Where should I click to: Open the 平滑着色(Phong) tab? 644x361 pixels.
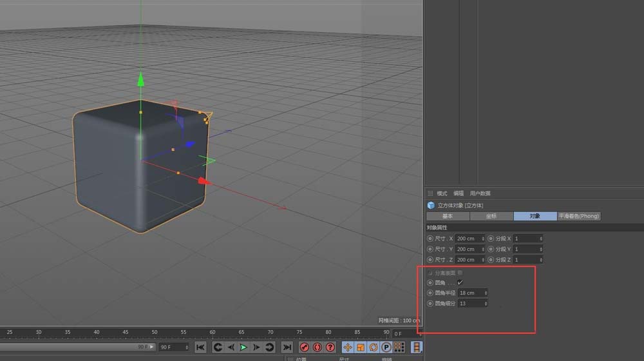578,216
